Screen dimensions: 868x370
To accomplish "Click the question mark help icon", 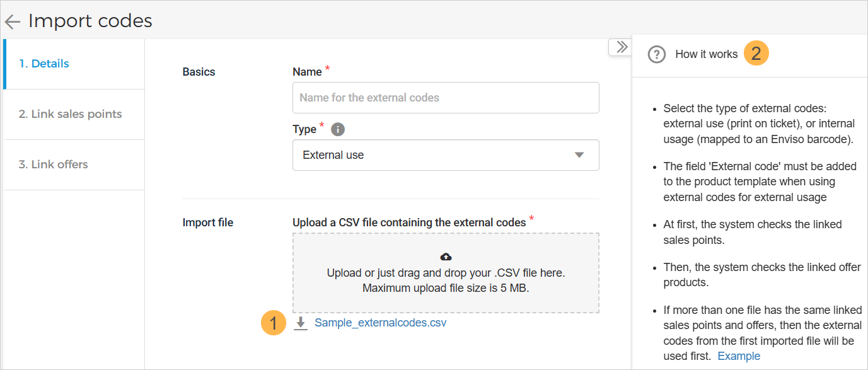I will (657, 55).
